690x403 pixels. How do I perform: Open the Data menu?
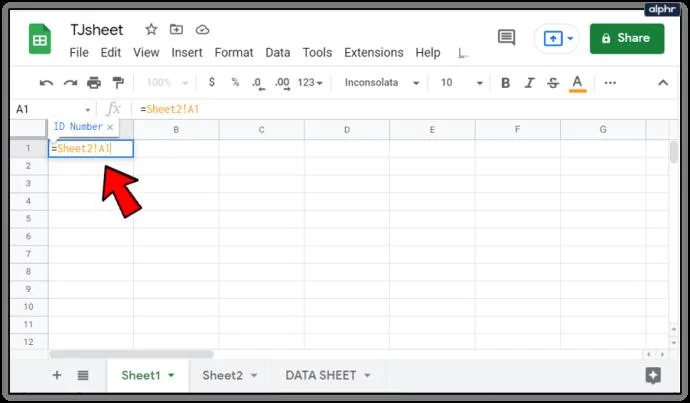point(278,53)
